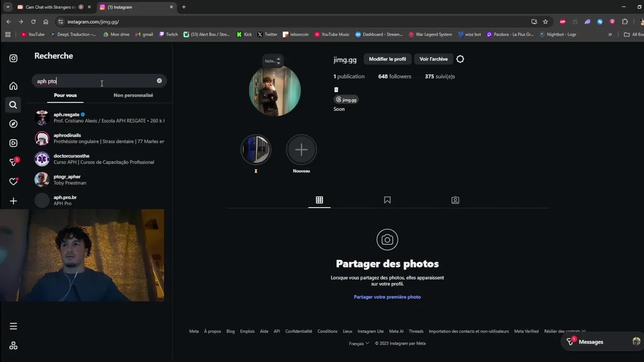Screen dimensions: 644x362
Task: Select the Pour vous search tab
Action: click(65, 95)
